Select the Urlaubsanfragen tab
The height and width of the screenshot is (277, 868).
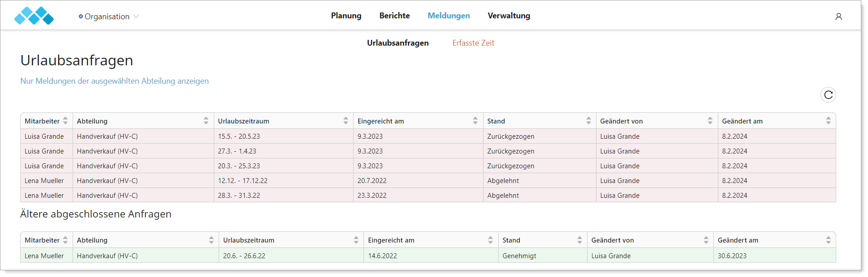tap(397, 43)
